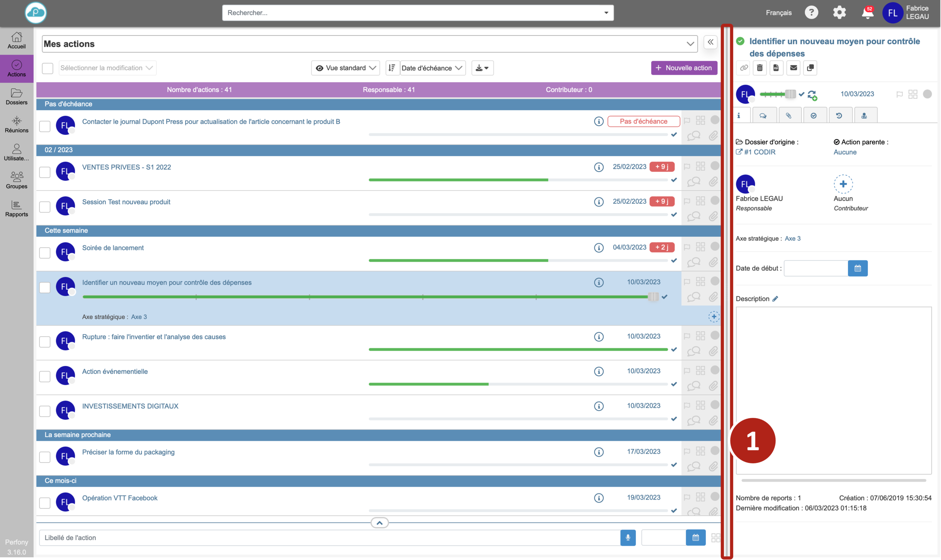This screenshot has width=941, height=560.
Task: Click the microphone icon beside Libellé de l'action
Action: point(628,537)
